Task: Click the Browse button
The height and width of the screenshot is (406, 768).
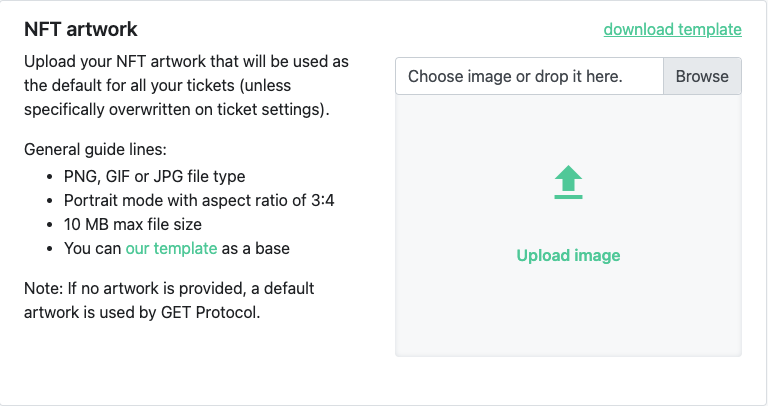Action: coord(702,76)
